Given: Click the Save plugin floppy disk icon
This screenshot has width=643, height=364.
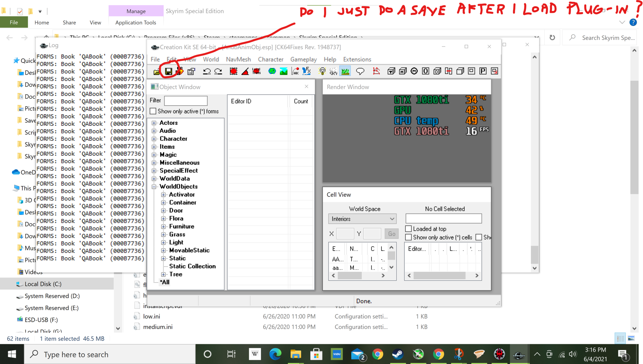Looking at the screenshot, I should point(168,71).
